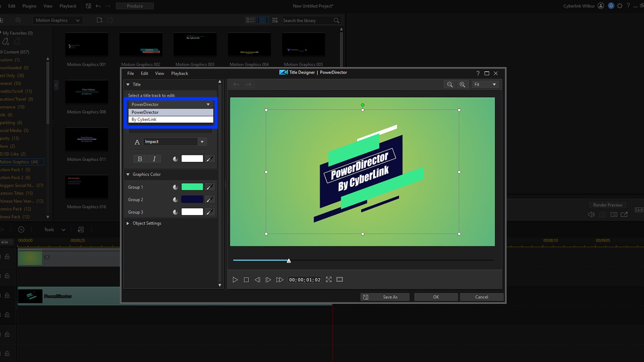Screen dimensions: 644x362
Task: Click OK in Title Designer
Action: click(x=436, y=297)
